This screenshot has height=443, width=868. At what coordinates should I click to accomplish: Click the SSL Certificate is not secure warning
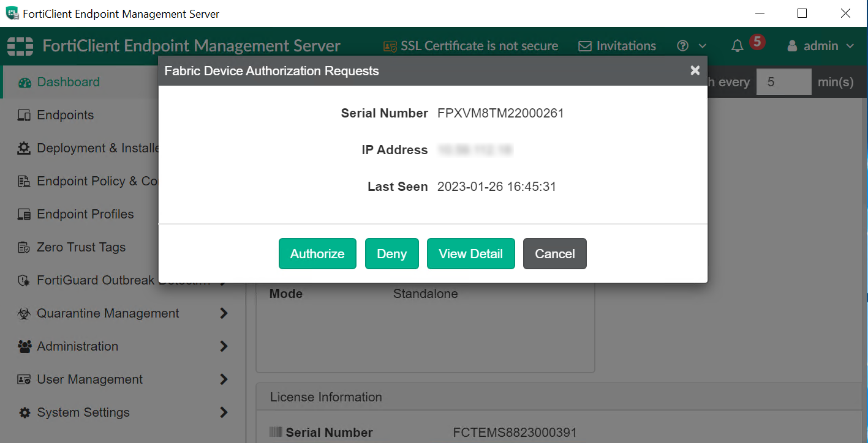click(x=470, y=45)
